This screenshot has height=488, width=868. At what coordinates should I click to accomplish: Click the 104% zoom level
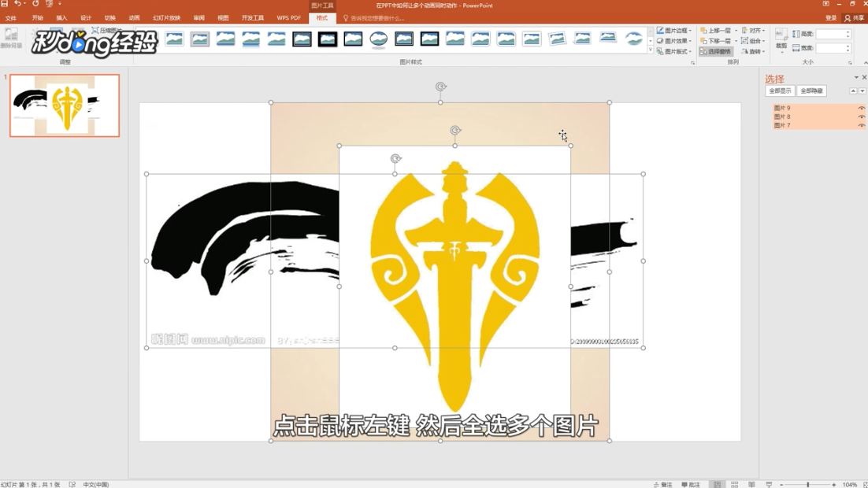[x=850, y=485]
